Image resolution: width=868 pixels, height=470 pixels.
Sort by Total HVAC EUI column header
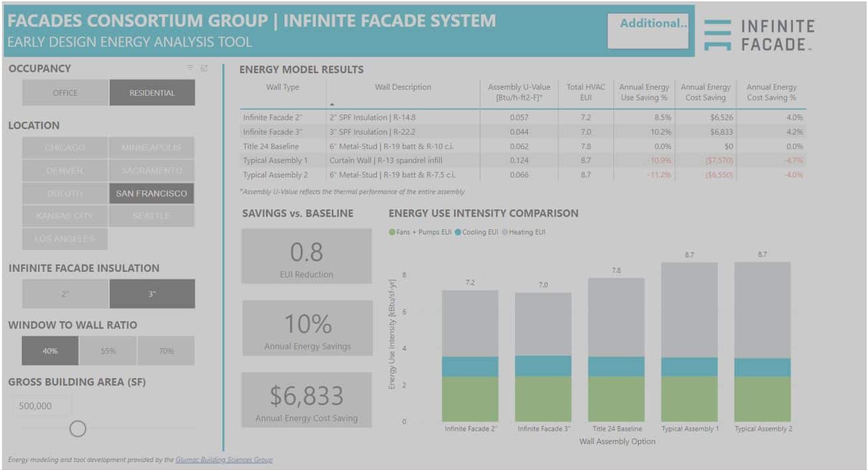point(584,92)
